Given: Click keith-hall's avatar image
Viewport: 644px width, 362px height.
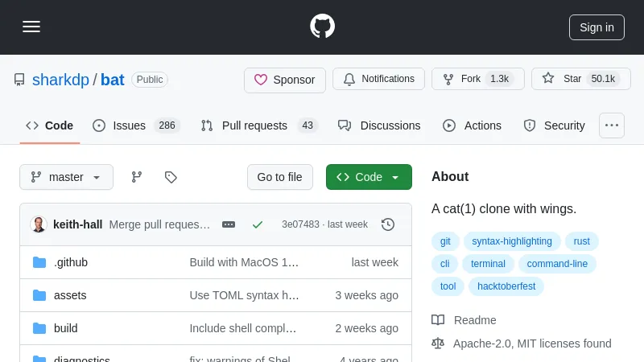Looking at the screenshot, I should 39,224.
